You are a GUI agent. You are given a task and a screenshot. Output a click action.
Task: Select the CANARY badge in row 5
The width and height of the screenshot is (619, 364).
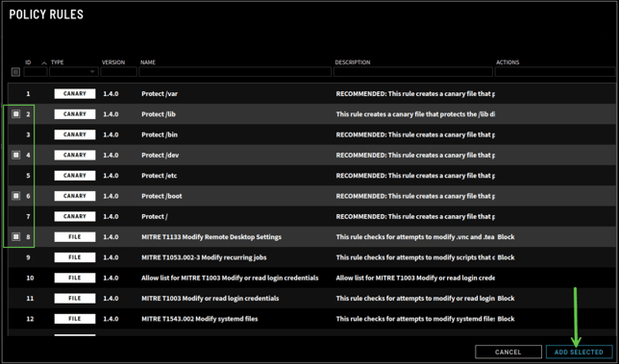75,176
